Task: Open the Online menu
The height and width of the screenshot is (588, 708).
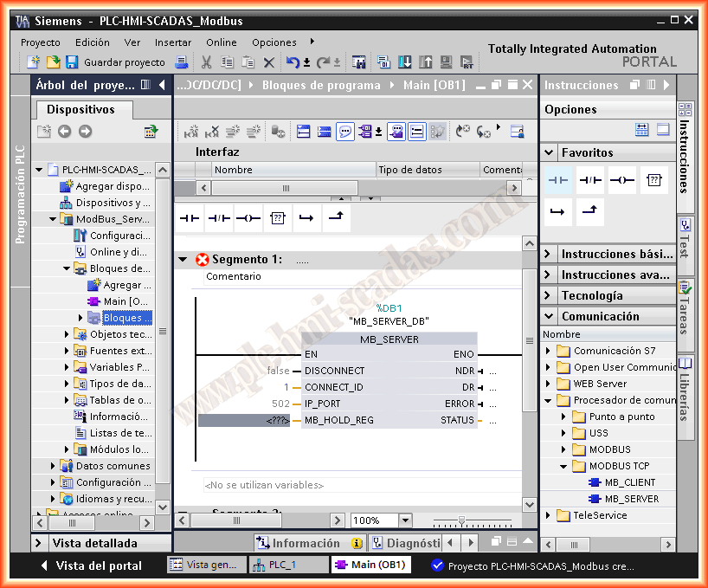Action: click(221, 42)
